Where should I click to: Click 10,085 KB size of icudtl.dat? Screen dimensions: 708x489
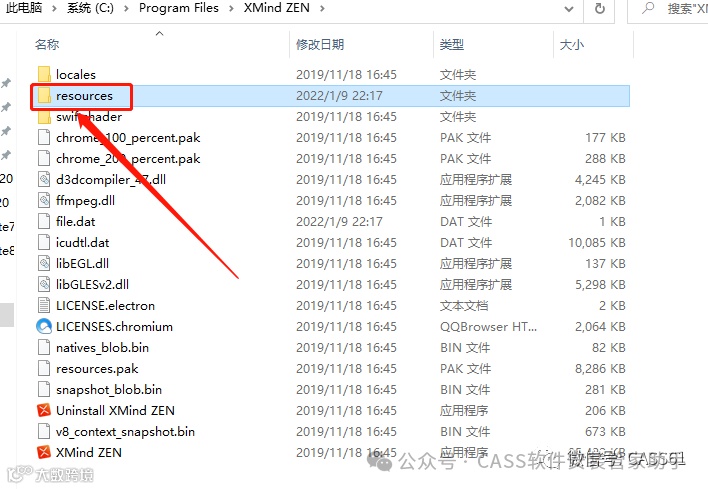click(596, 242)
